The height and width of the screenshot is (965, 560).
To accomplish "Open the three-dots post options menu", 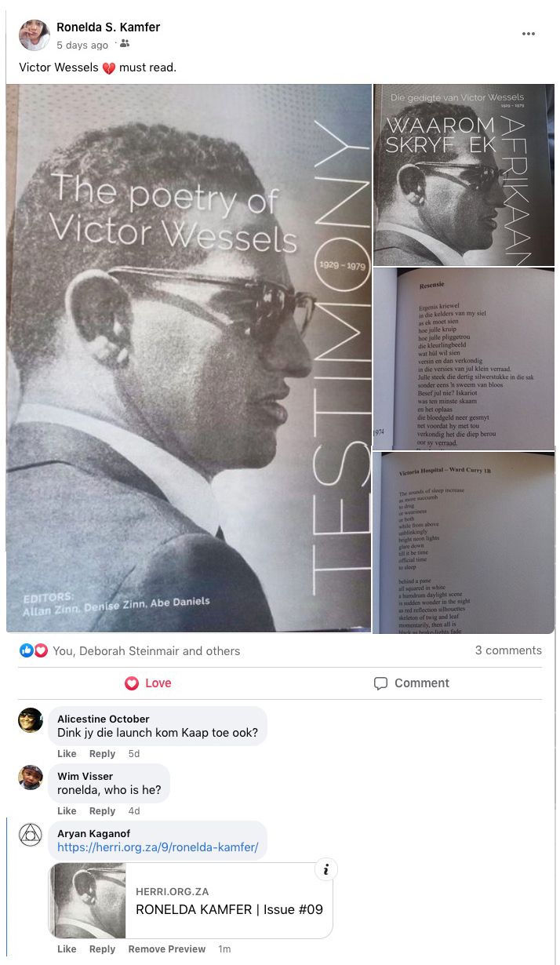I will tap(529, 34).
